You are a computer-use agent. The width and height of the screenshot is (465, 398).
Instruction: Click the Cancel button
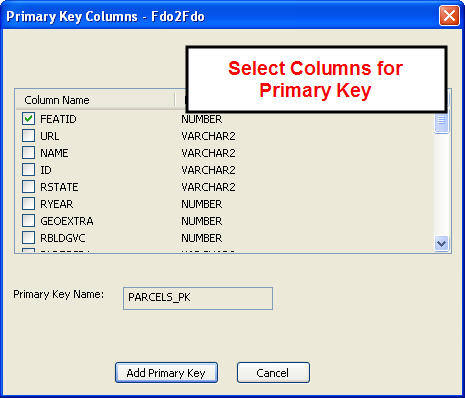click(x=273, y=373)
